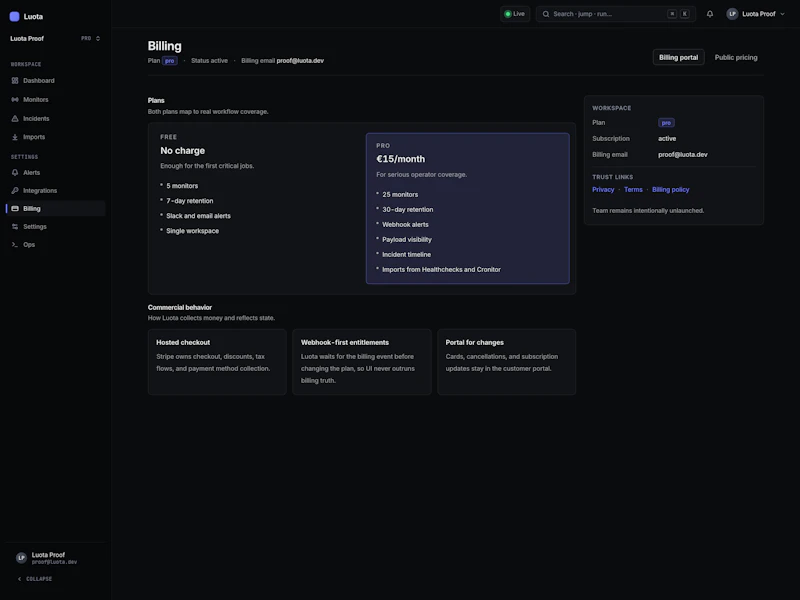Viewport: 800px width, 600px height.
Task: Click the Portal for changes card
Action: click(507, 362)
